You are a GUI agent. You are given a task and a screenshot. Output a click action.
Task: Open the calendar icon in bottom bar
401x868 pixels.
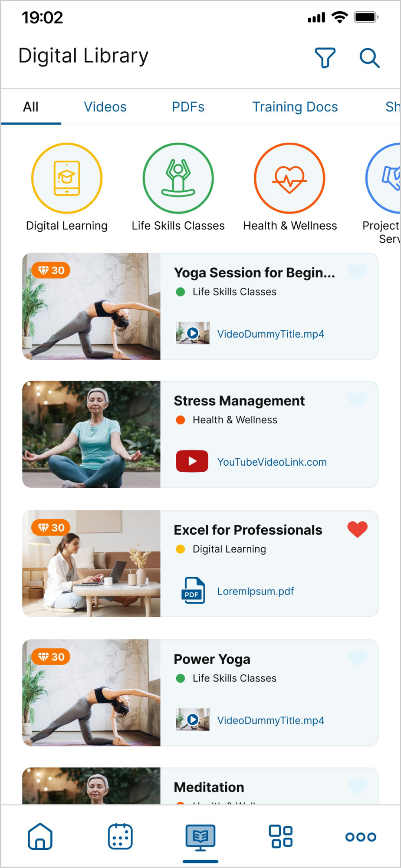120,836
